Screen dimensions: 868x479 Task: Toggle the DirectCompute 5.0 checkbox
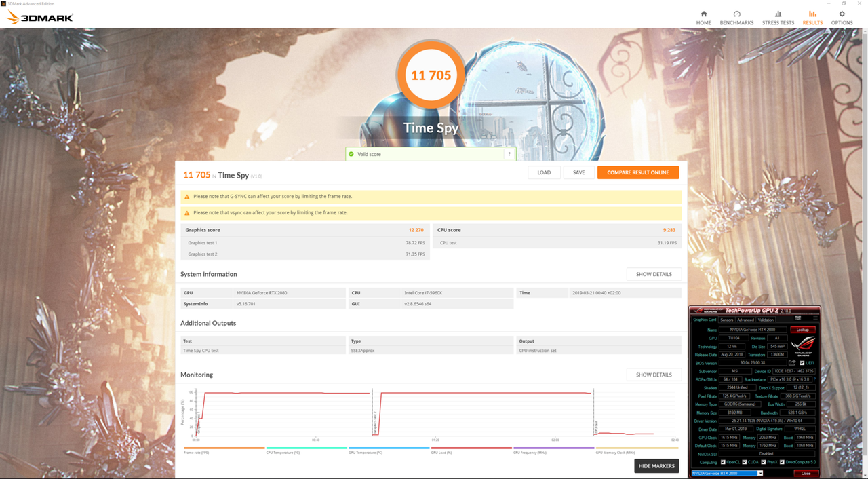tap(782, 462)
